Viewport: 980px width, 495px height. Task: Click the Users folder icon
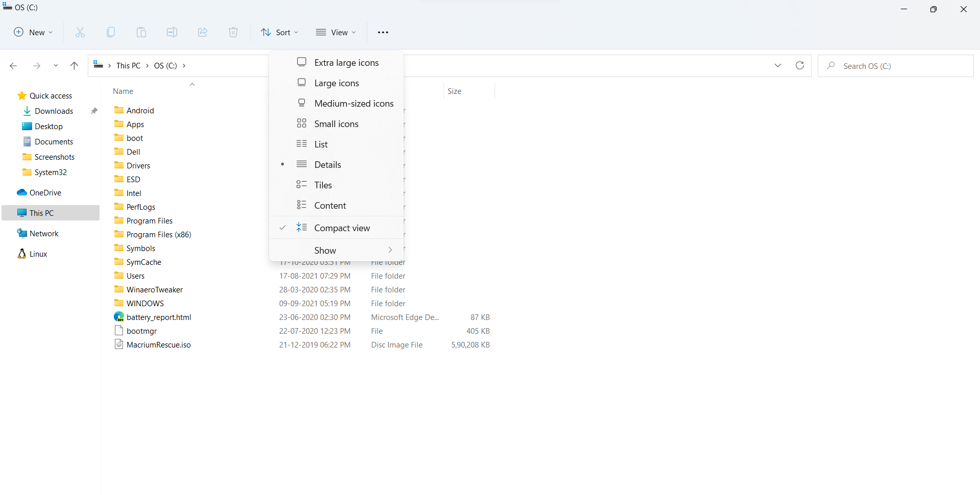pos(119,276)
